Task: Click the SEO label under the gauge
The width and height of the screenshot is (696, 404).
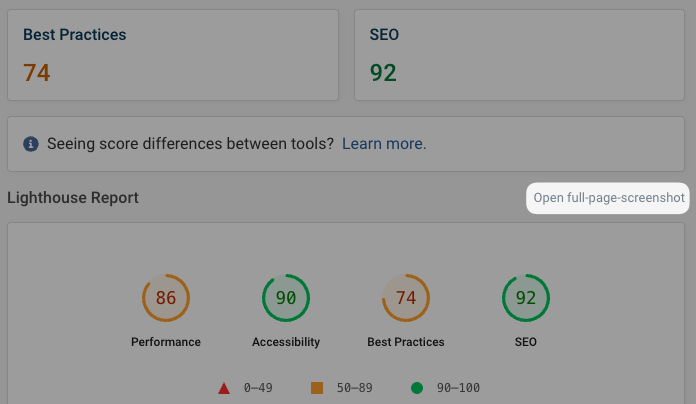Action: click(526, 342)
